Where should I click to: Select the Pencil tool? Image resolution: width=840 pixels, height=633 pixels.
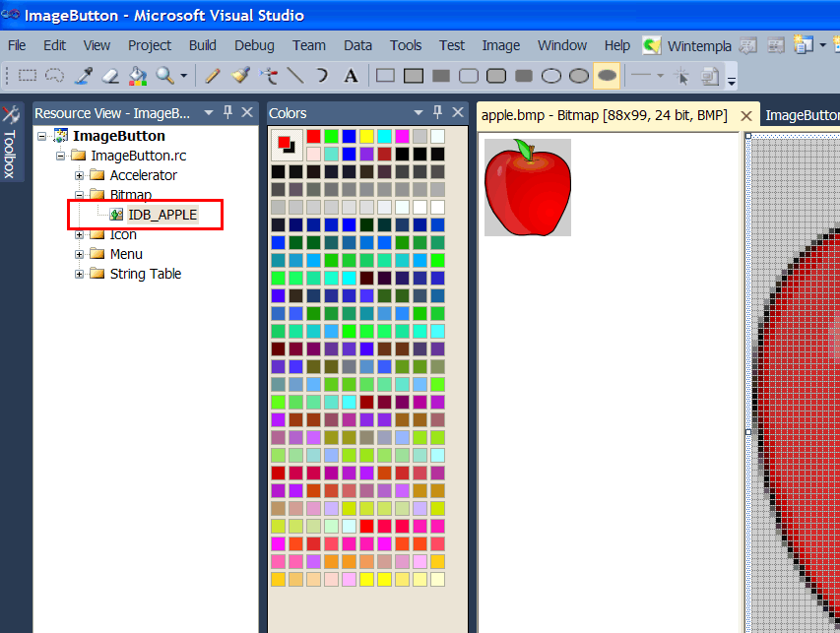[x=212, y=76]
